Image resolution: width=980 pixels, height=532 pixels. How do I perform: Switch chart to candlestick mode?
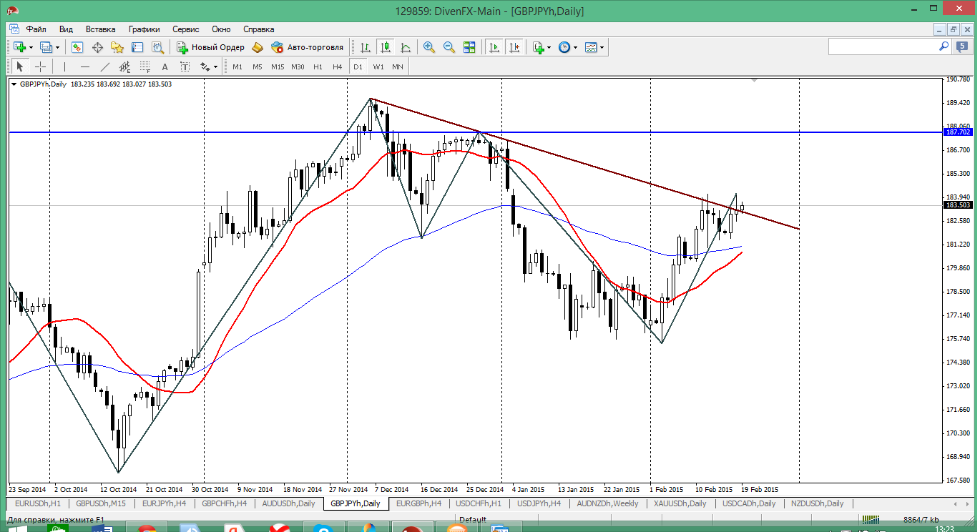[386, 47]
